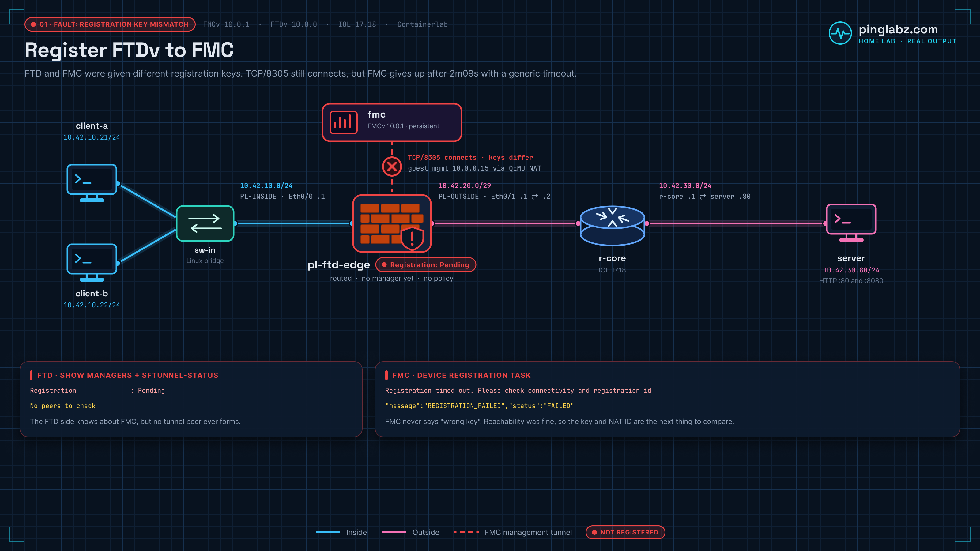Screen dimensions: 980x551
Task: Click the 10.42.30.0/24 subnet label
Action: coord(685,186)
